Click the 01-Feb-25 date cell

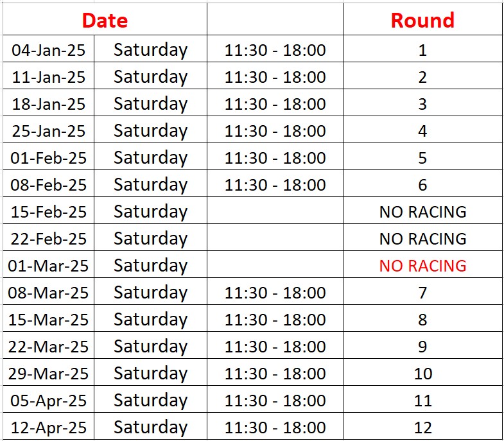point(49,157)
